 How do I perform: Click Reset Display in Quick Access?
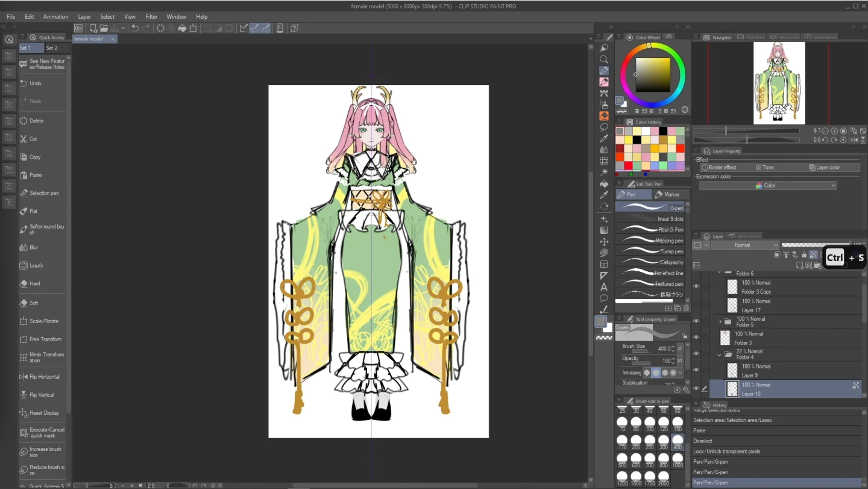42,413
